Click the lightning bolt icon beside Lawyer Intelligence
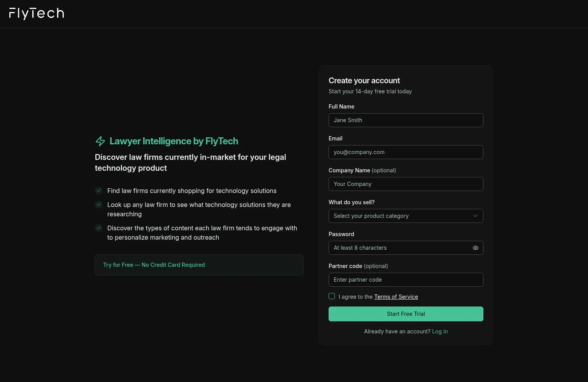This screenshot has height=382, width=588. pos(100,141)
